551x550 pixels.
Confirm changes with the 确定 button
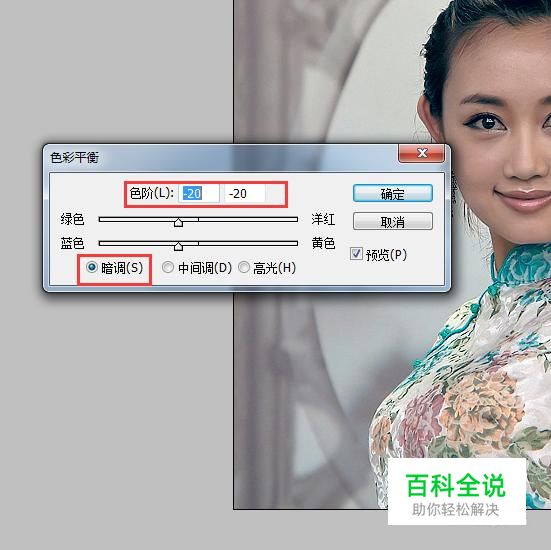click(x=393, y=193)
